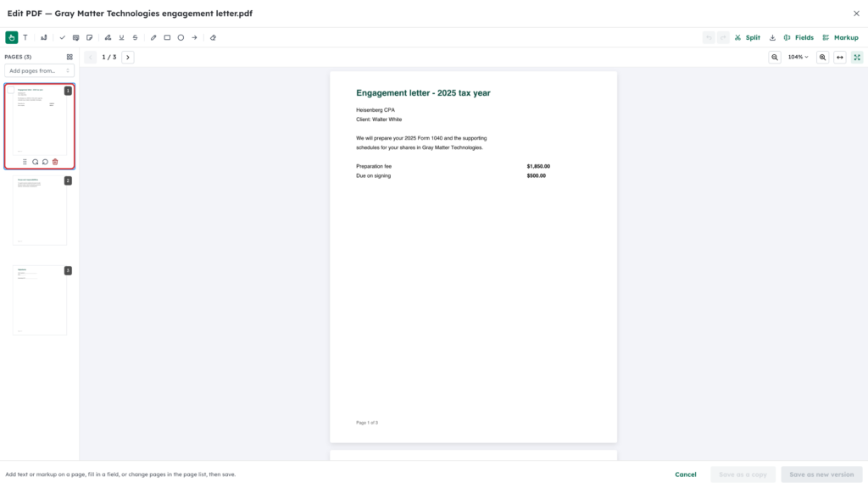868x488 pixels.
Task: Activate the eraser tool
Action: pyautogui.click(x=213, y=37)
